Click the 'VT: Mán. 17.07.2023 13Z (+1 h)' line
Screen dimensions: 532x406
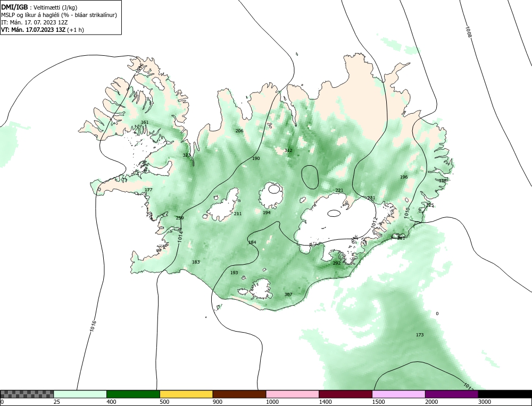tap(43, 29)
